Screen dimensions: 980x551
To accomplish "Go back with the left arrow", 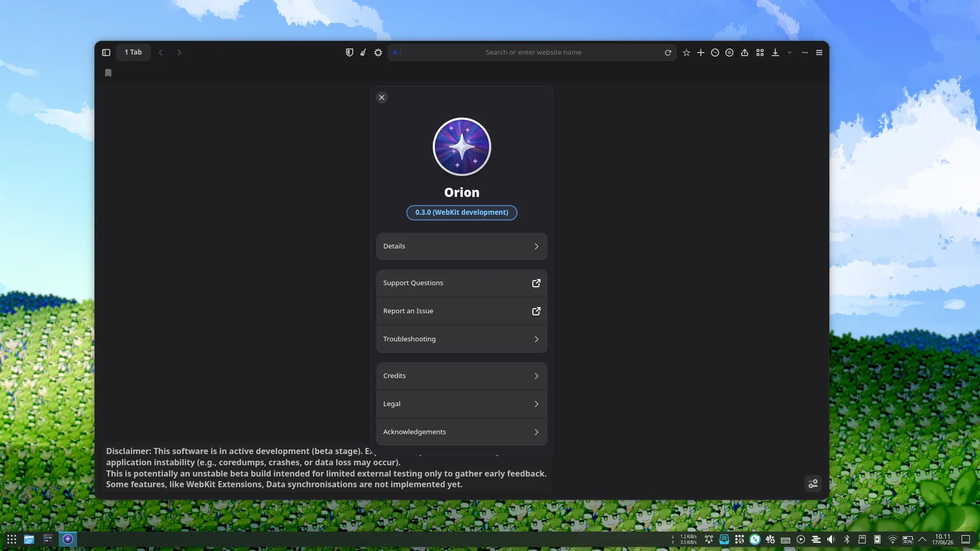I will point(161,53).
